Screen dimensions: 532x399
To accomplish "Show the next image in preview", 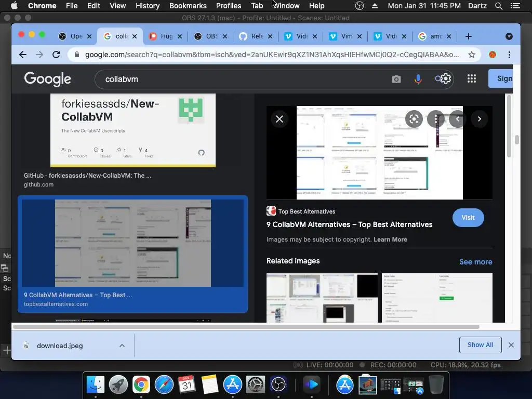I will tap(480, 119).
